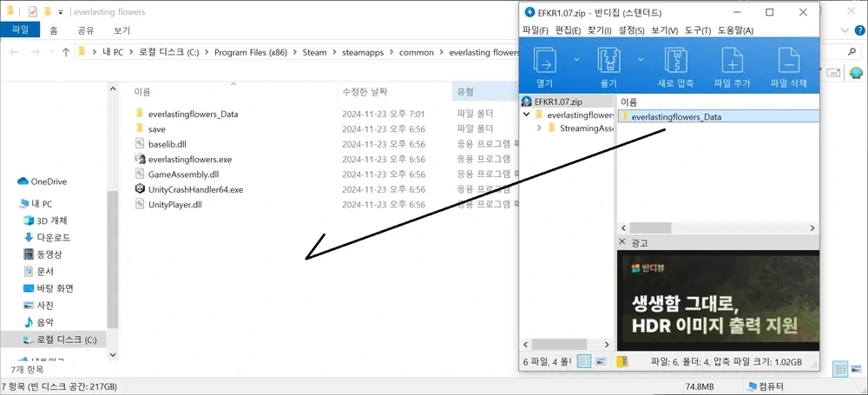
Task: Click the 새로 압축 (New Archive) icon
Action: point(675,61)
